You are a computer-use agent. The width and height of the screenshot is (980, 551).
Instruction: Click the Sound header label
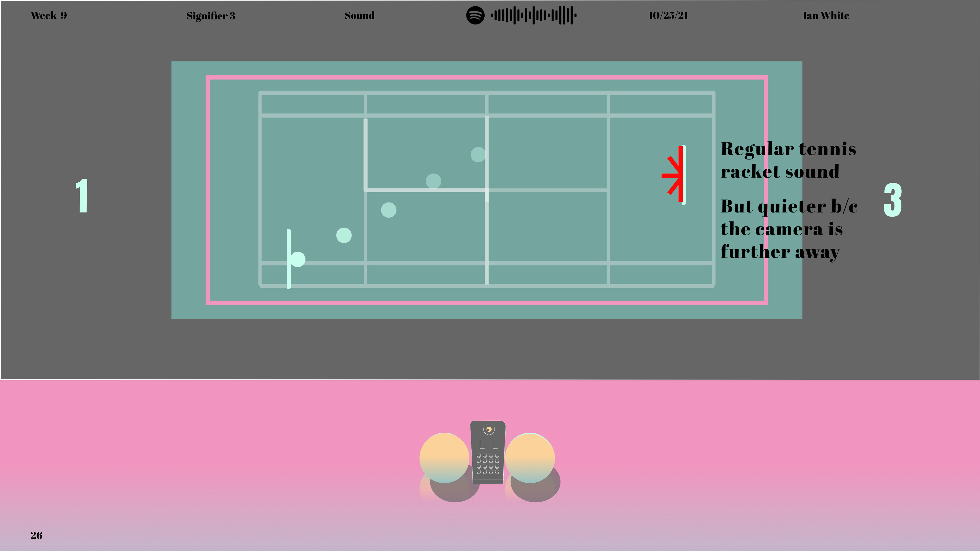(x=360, y=16)
